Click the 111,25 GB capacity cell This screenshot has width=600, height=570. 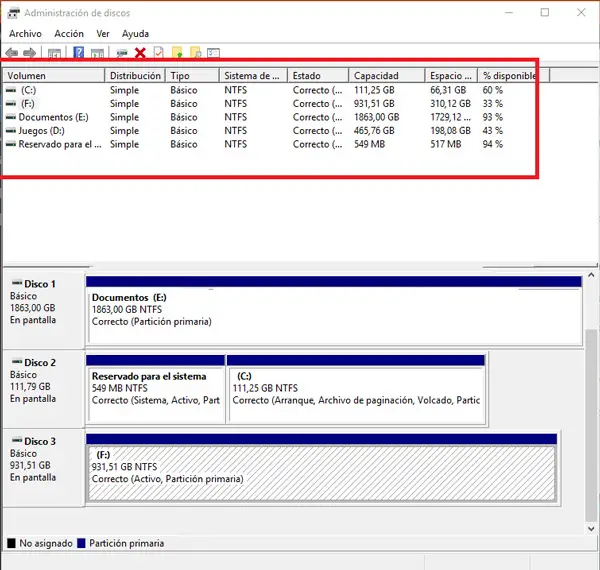[374, 90]
